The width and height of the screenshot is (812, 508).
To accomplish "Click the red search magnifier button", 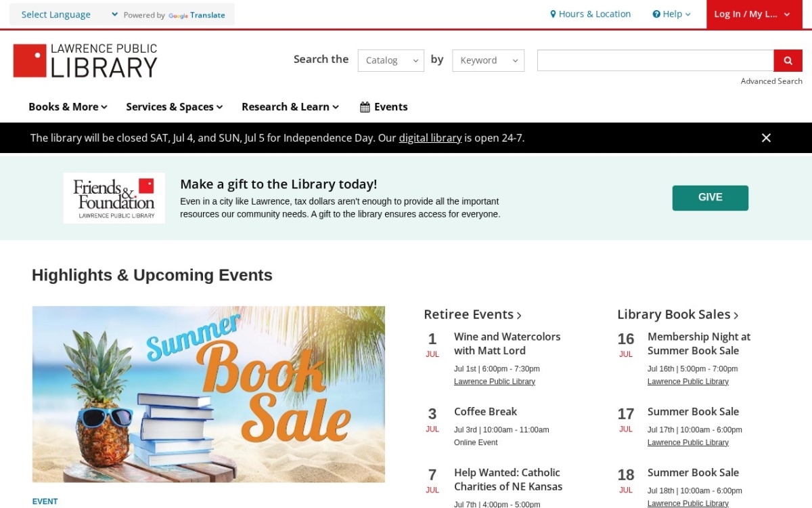I will click(x=788, y=60).
